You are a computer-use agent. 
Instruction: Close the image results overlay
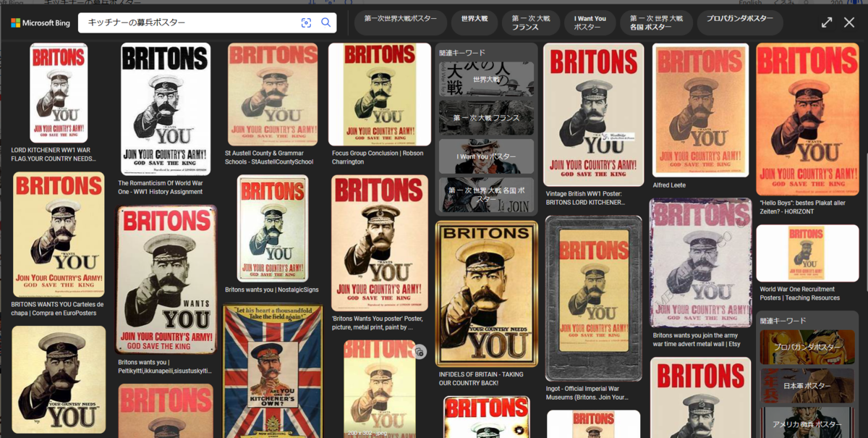849,22
